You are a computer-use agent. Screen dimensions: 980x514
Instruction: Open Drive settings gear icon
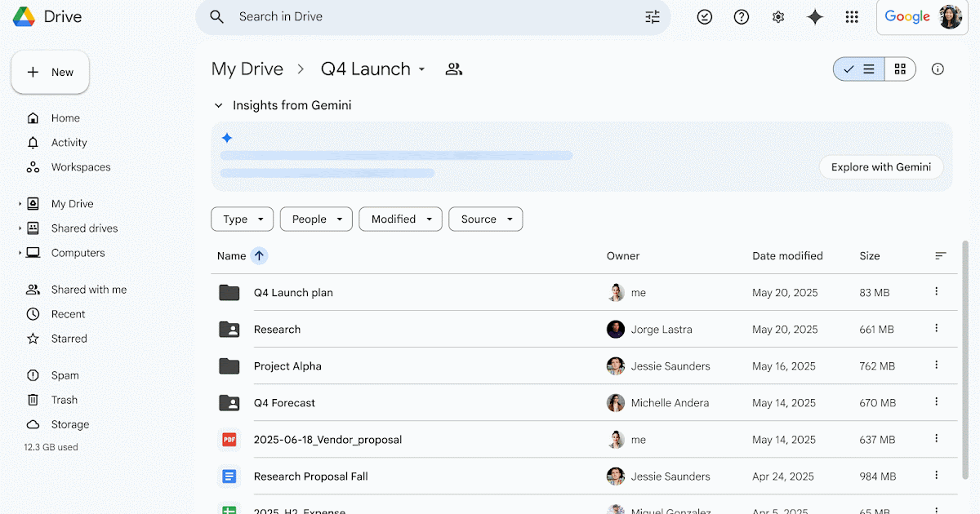coord(778,17)
